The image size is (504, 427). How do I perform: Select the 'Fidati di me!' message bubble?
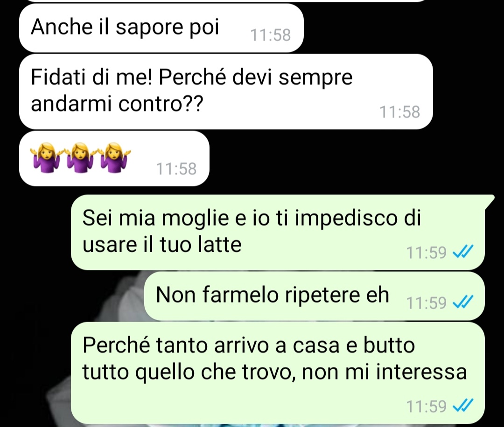pyautogui.click(x=226, y=91)
